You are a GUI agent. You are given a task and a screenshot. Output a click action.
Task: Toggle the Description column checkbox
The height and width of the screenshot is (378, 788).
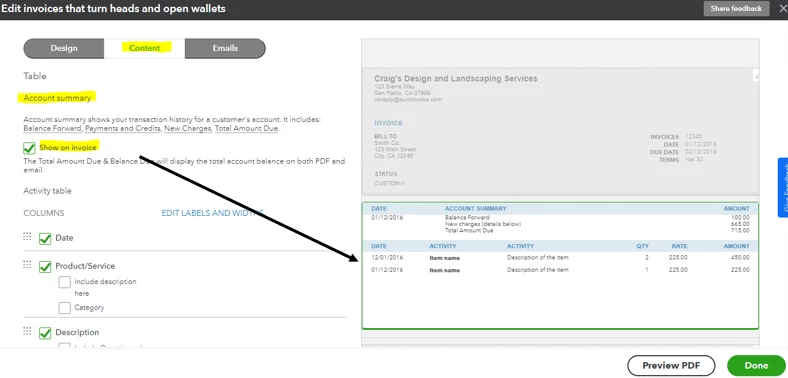(45, 333)
